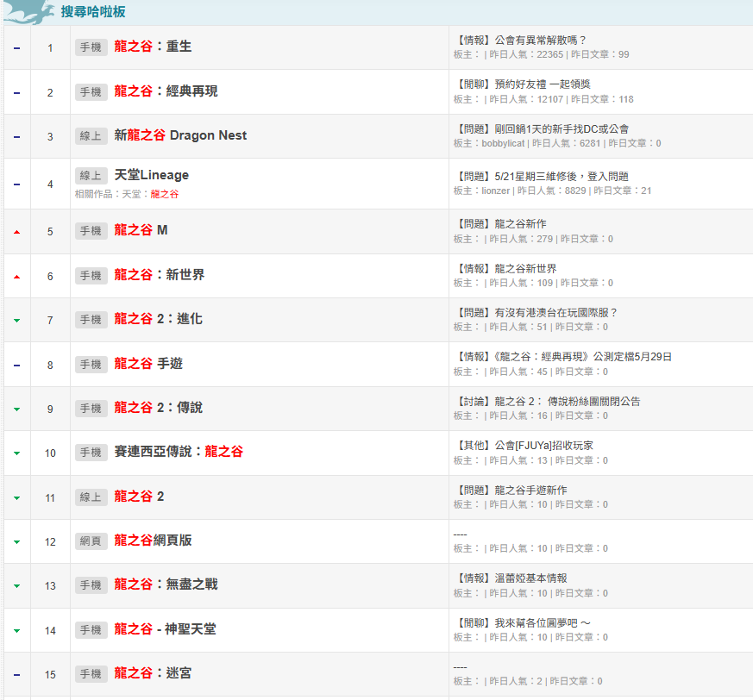The height and width of the screenshot is (700, 753).
Task: Read the post 【情報】溫蒂婭基本情報
Action: click(x=511, y=578)
